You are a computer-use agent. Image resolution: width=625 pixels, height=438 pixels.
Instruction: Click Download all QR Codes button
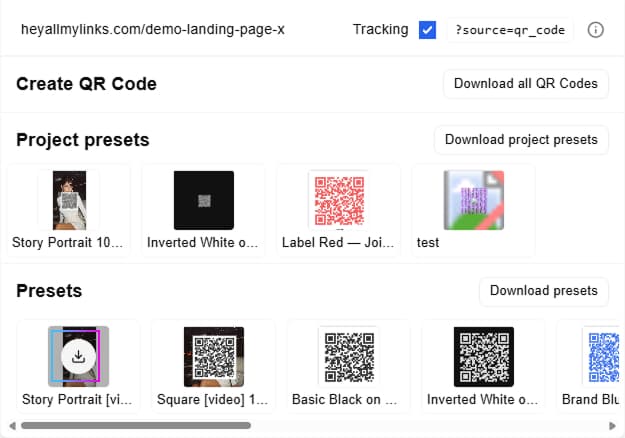(x=526, y=83)
